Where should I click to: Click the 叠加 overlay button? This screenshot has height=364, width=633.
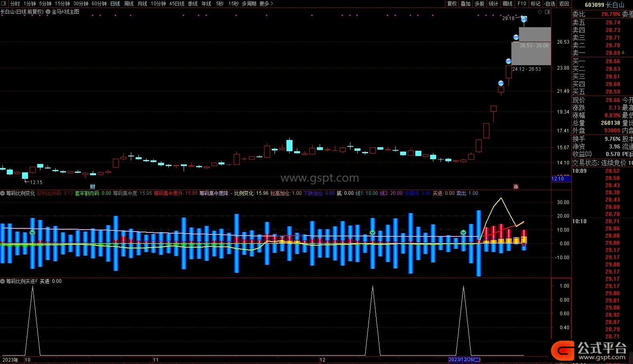466,4
